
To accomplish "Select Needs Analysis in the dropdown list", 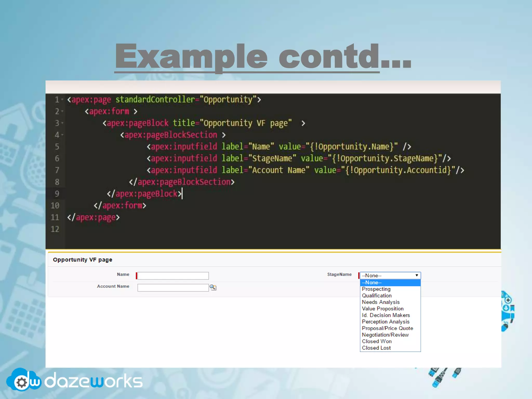I will 381,302.
